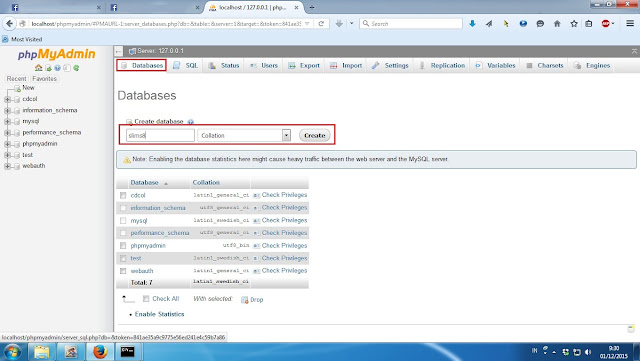Expand the information_schema tree node
Viewport: 640px width, 361px height.
pyautogui.click(x=7, y=110)
